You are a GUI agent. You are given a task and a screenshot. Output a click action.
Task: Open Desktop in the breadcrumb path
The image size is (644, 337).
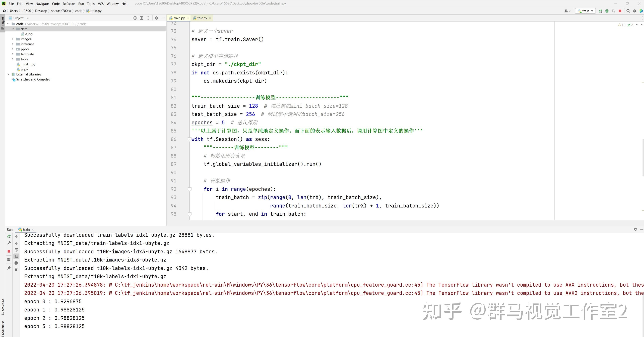pos(41,11)
